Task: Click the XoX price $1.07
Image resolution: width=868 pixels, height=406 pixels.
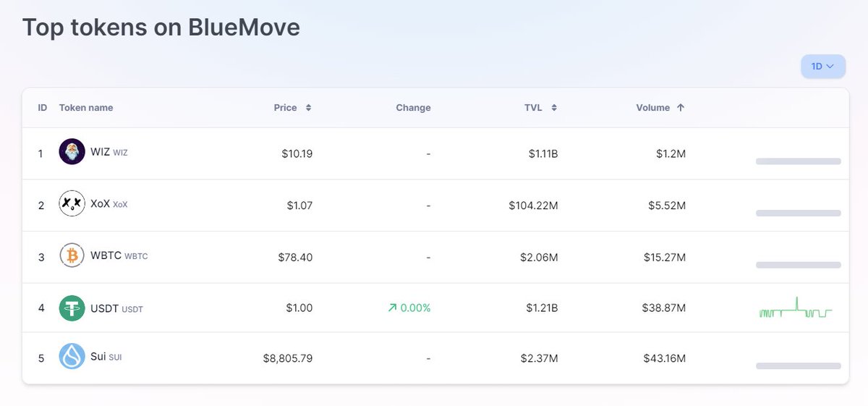Action: click(299, 205)
